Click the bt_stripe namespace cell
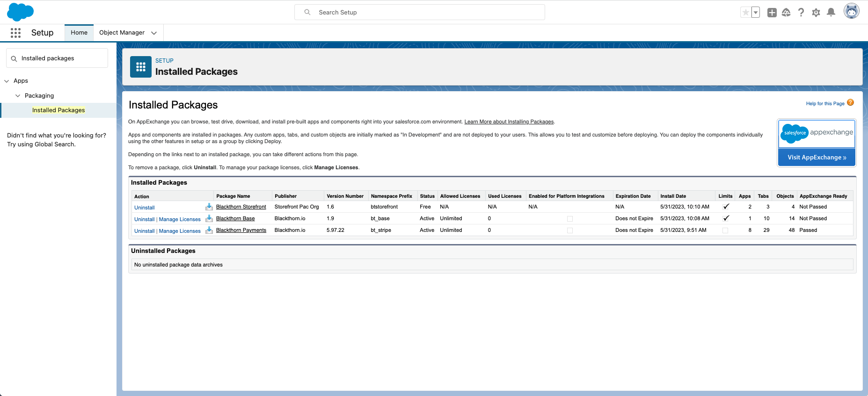 (381, 230)
